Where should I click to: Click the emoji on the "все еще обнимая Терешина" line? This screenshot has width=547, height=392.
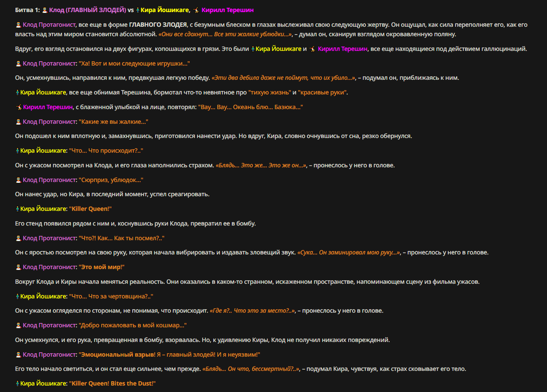18,93
